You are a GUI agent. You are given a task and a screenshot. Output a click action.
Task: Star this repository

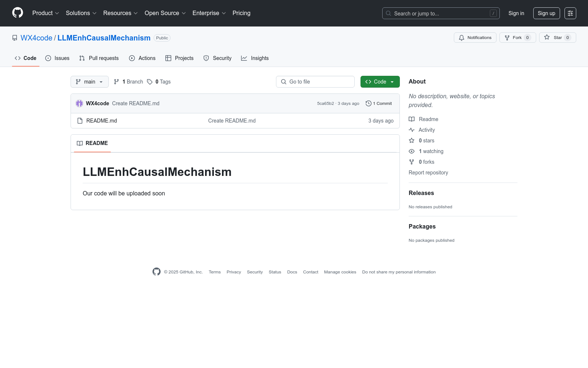click(x=557, y=38)
